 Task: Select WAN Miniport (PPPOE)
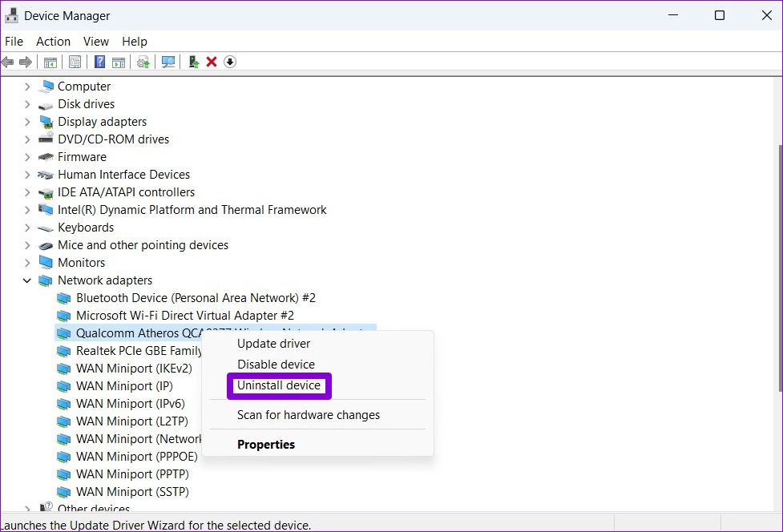pyautogui.click(x=137, y=457)
